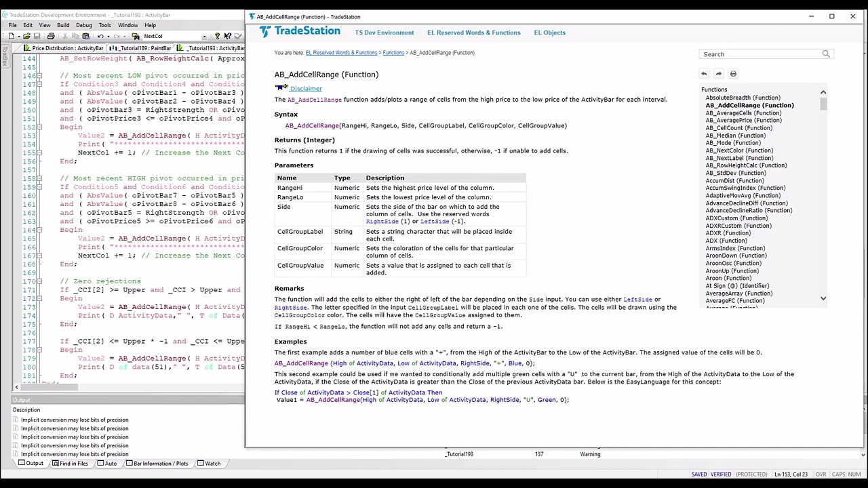This screenshot has width=868, height=488.
Task: Switch to Price Distribution : ActivityBar tab
Action: (x=62, y=48)
